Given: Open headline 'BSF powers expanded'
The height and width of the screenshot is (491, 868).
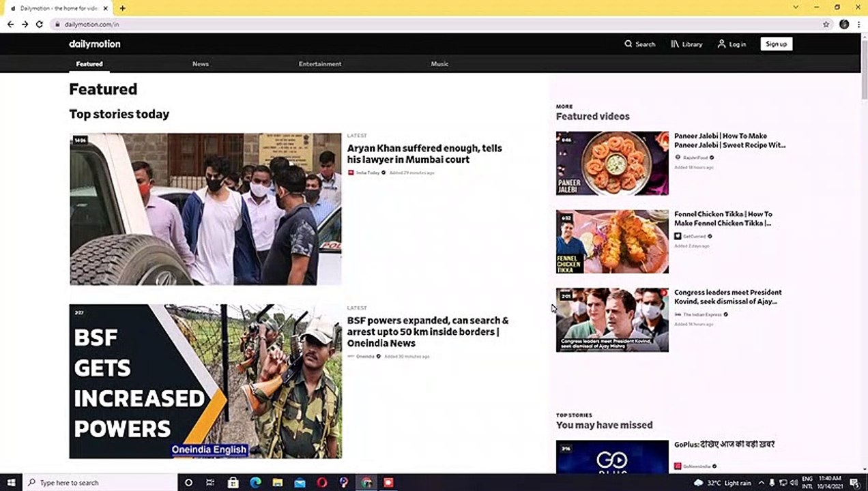Looking at the screenshot, I should (x=428, y=331).
